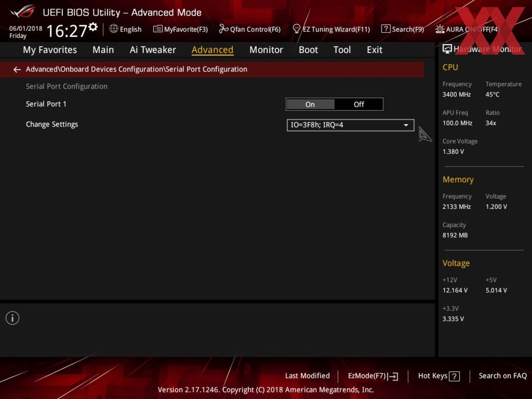Screen dimensions: 532x399
Task: Click the APU Freq value 100.0 MHz
Action: [457, 123]
